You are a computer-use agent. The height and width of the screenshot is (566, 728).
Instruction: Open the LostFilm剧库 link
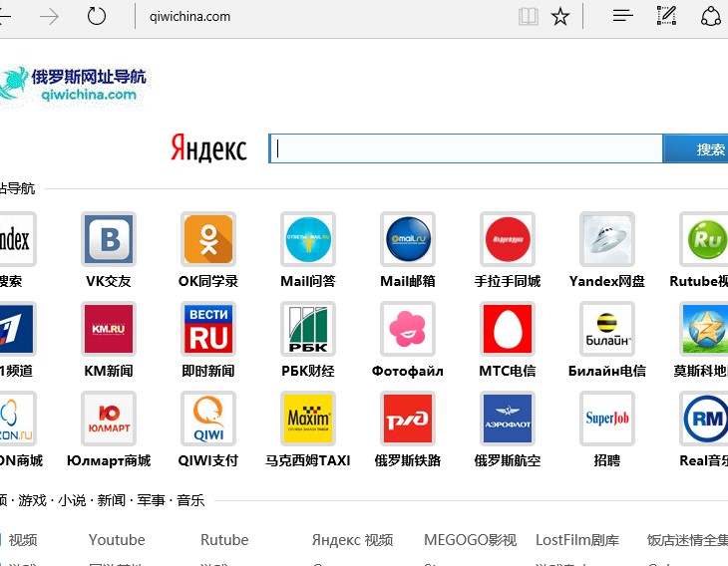click(x=577, y=540)
